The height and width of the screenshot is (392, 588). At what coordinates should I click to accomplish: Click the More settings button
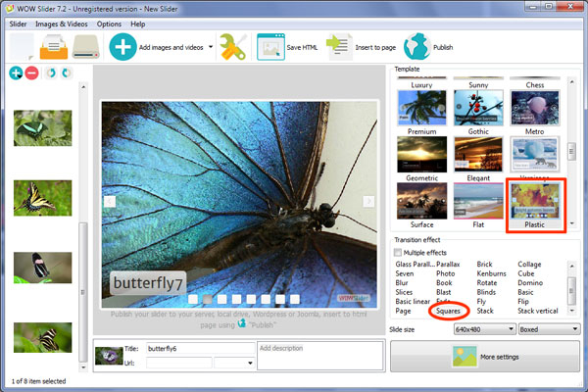pyautogui.click(x=485, y=357)
